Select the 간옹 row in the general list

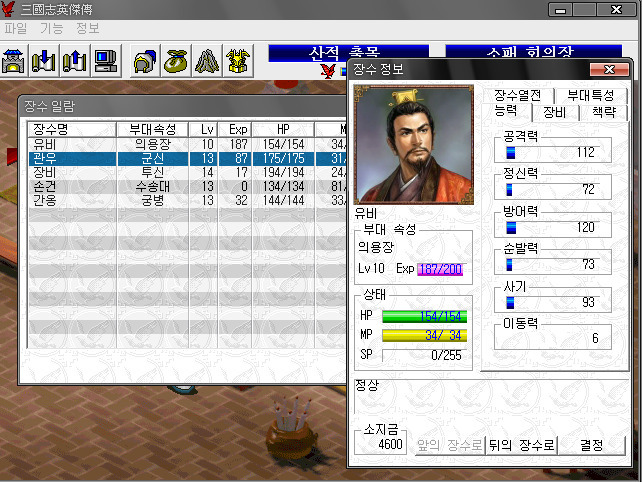(x=188, y=200)
